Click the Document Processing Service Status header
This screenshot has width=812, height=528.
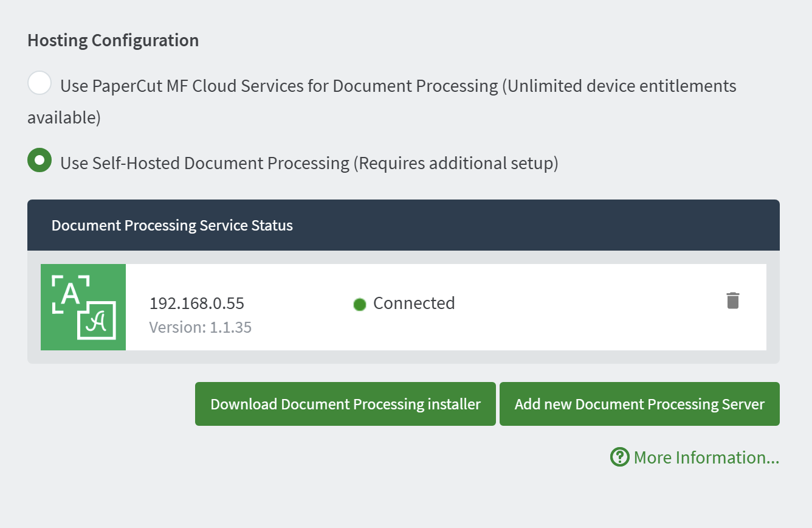point(172,225)
